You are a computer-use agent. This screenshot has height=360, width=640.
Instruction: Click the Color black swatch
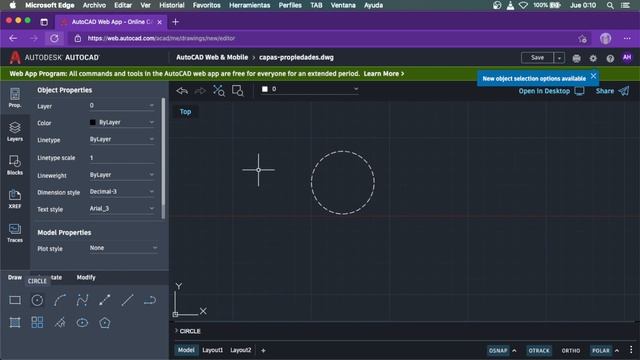pos(93,122)
